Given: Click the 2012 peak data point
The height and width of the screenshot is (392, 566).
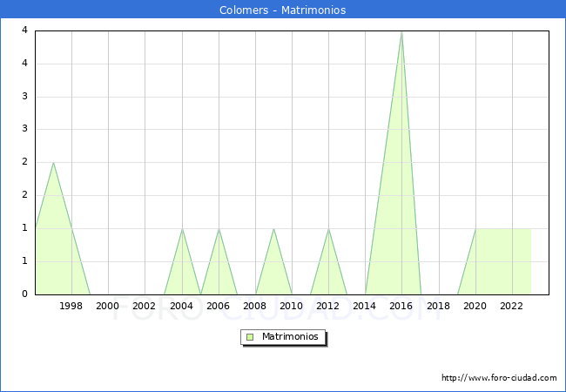Looking at the screenshot, I should (x=328, y=229).
